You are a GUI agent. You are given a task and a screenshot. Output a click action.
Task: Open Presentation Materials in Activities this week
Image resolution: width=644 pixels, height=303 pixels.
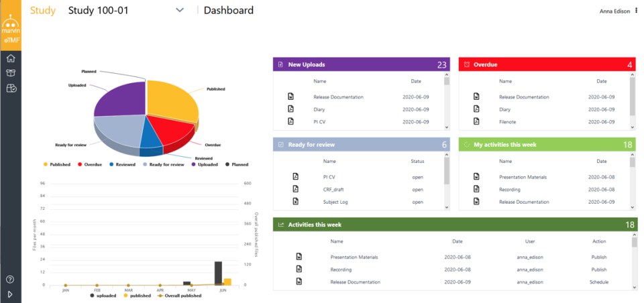(354, 257)
